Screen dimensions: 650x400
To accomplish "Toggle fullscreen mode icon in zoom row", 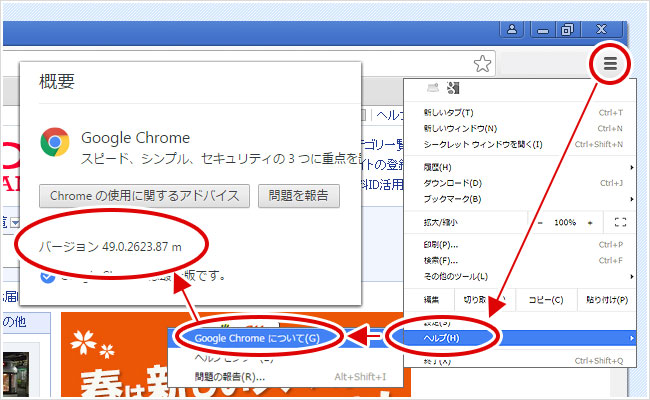I will coord(620,223).
